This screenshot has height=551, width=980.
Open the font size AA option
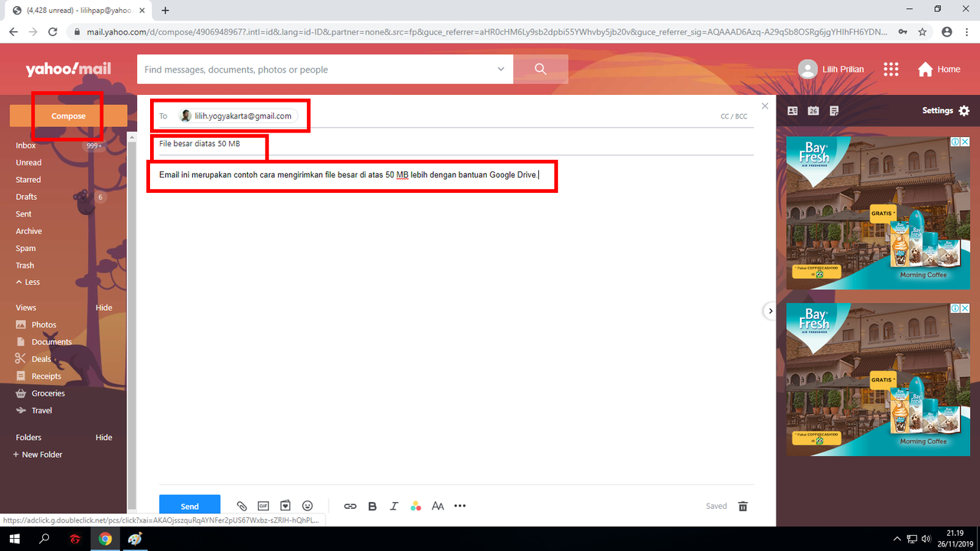click(x=438, y=506)
